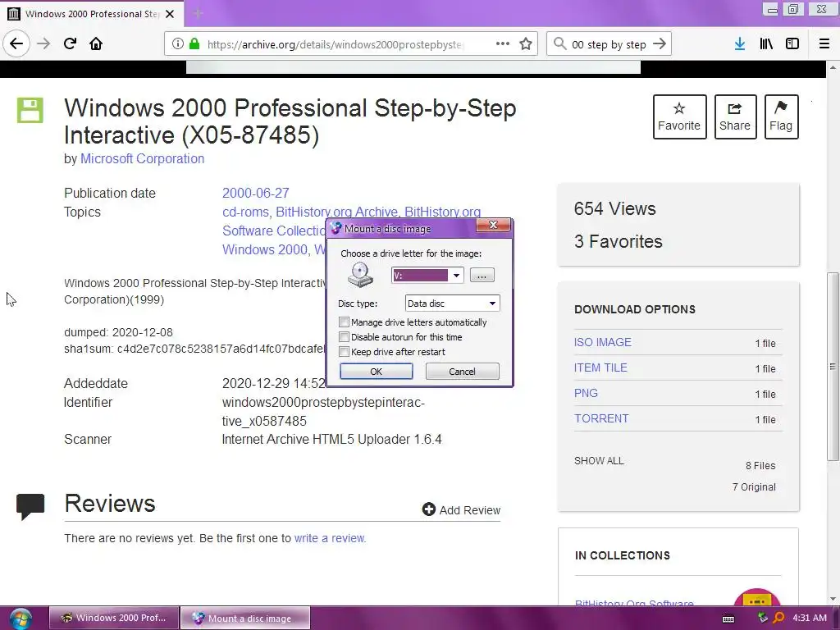Click the search box with step by step

(x=609, y=44)
